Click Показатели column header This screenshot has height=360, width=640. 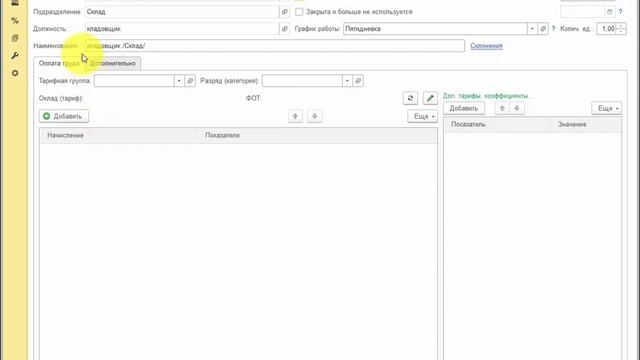coord(318,135)
